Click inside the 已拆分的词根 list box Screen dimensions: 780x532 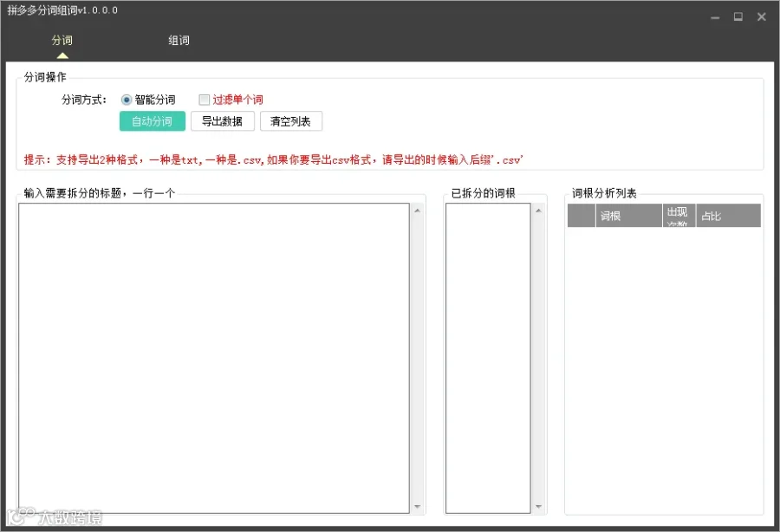tap(488, 358)
